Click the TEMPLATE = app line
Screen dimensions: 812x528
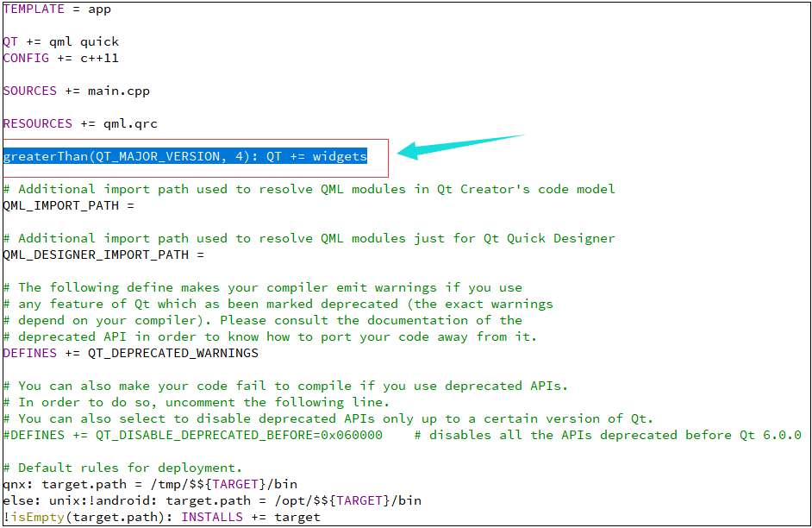click(56, 9)
